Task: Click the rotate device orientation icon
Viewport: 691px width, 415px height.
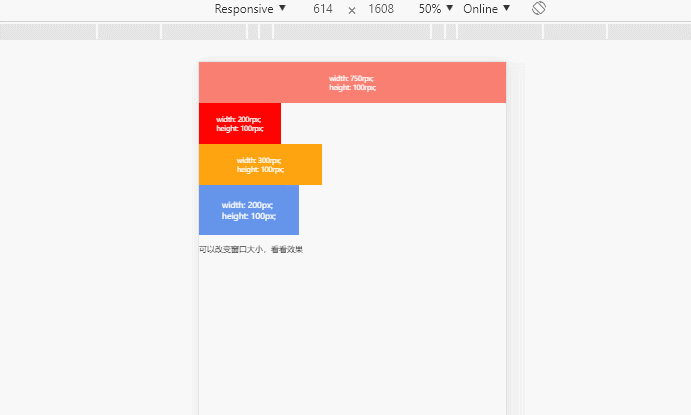Action: pos(539,8)
